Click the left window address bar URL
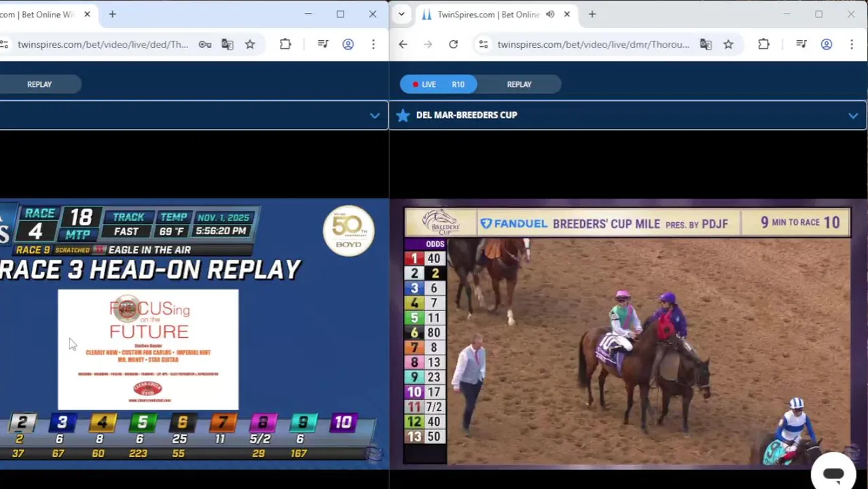 click(x=103, y=44)
